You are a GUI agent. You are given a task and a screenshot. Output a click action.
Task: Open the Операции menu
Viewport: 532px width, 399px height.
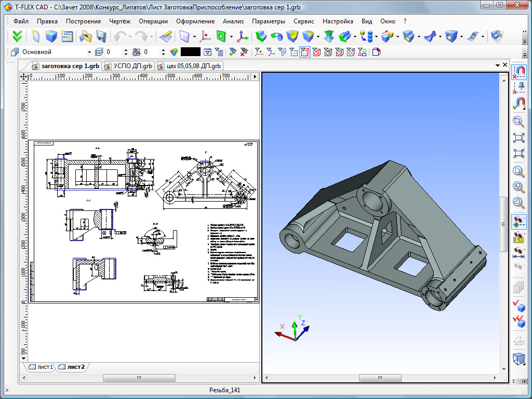coord(153,21)
